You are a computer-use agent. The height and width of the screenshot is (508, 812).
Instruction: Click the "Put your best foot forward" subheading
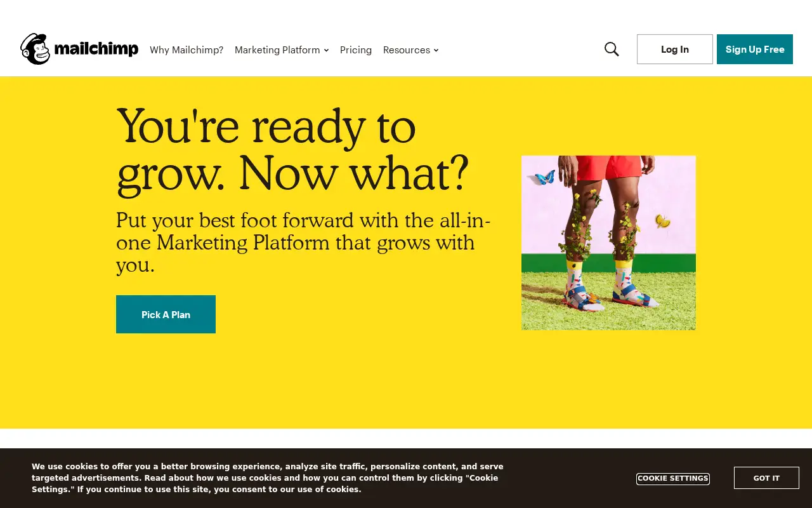(x=303, y=243)
